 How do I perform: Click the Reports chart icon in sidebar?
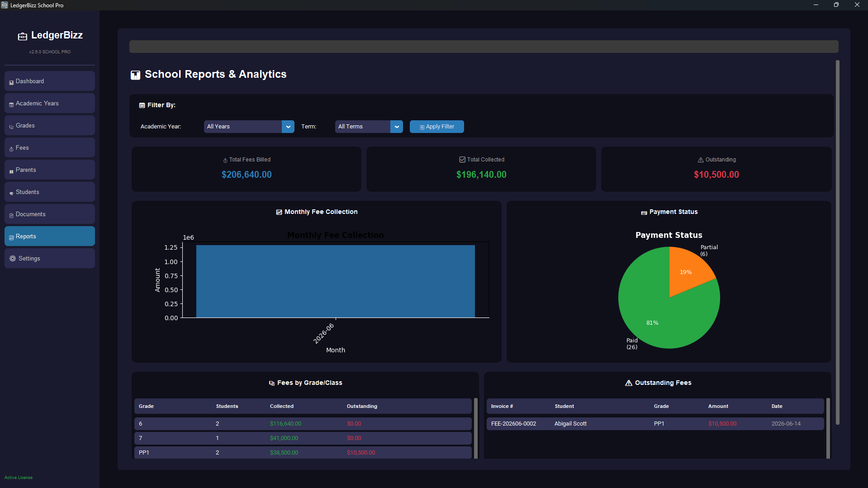coord(11,237)
